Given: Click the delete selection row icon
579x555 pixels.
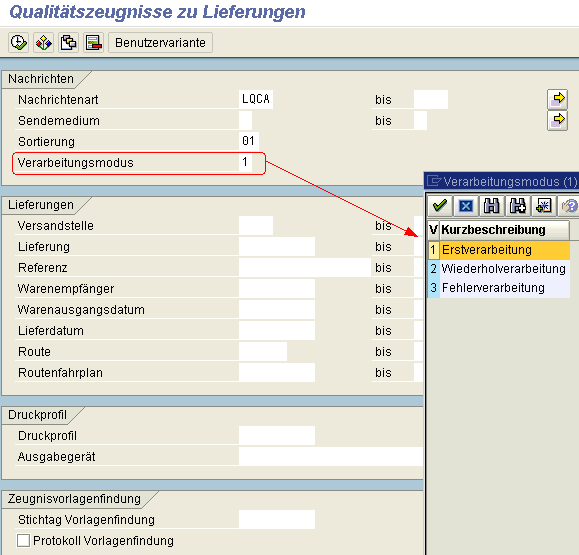Looking at the screenshot, I should [93, 42].
